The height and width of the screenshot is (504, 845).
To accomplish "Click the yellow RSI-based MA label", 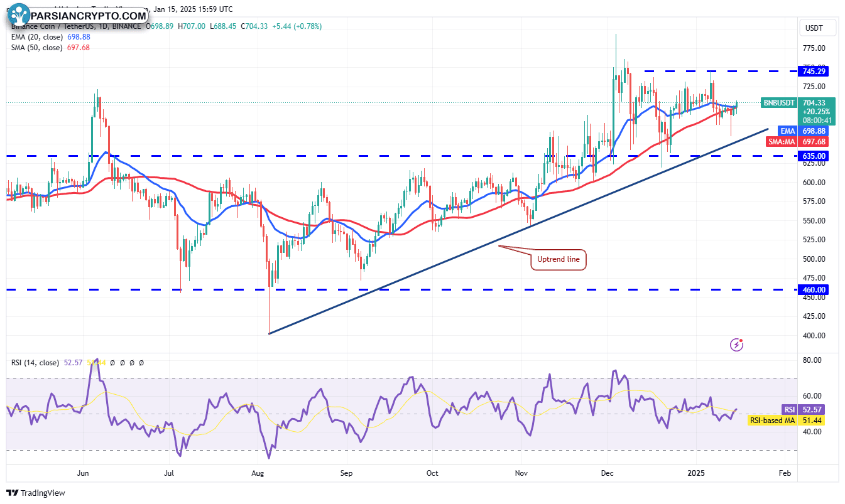I will click(x=773, y=420).
